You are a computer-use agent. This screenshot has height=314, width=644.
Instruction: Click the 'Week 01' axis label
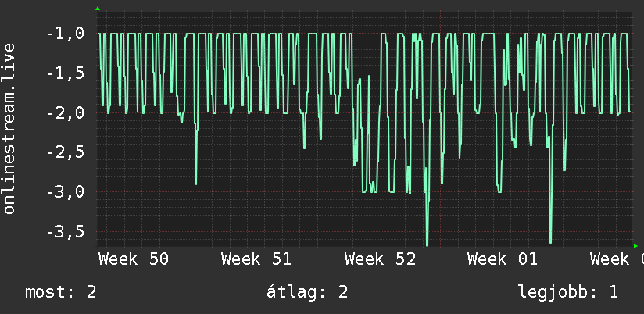pos(503,259)
